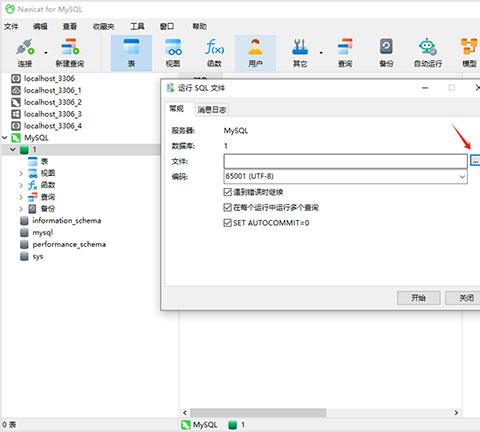Click the localhost_3306_1 connection icon
Image resolution: width=480 pixels, height=432 pixels.
(16, 90)
